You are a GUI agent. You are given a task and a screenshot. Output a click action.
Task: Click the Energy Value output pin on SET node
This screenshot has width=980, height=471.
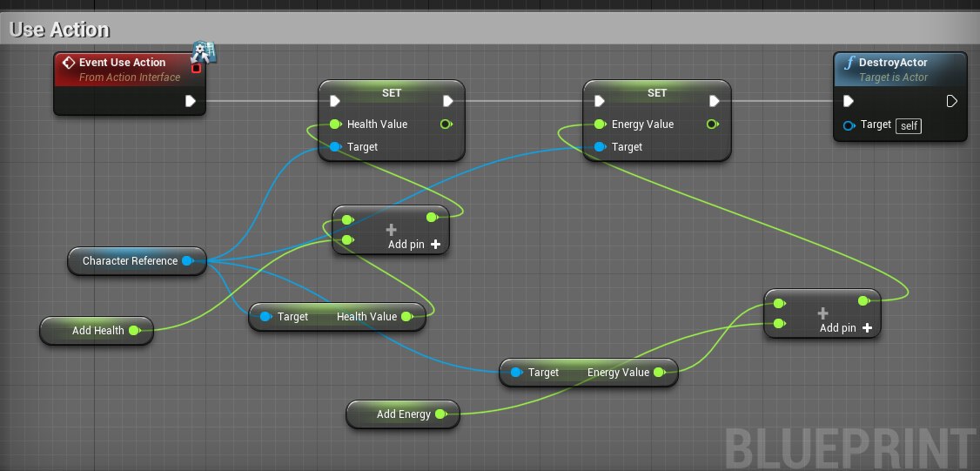tap(711, 124)
